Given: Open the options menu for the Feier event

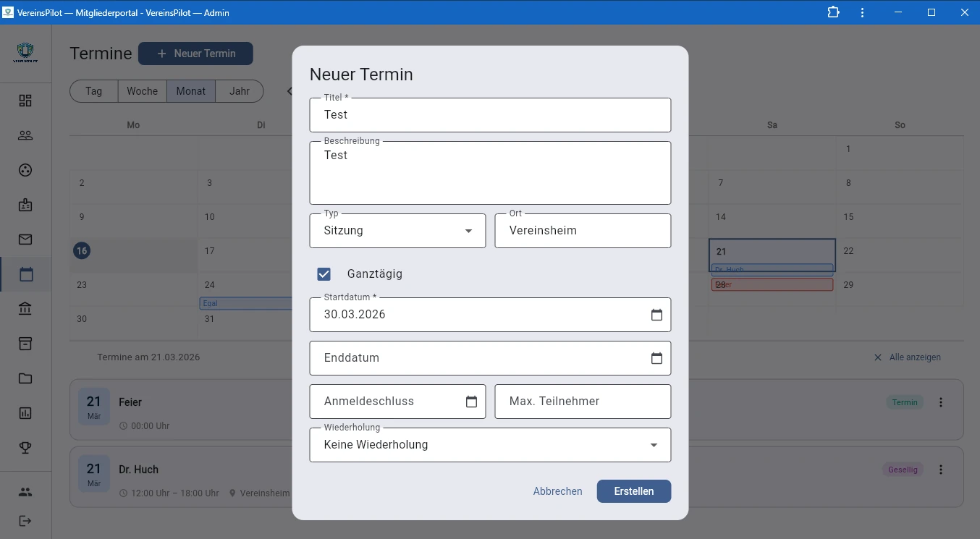Looking at the screenshot, I should point(942,402).
